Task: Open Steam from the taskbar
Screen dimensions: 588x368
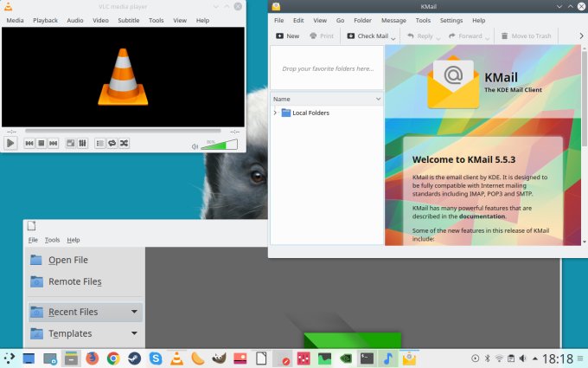Action: coord(134,358)
